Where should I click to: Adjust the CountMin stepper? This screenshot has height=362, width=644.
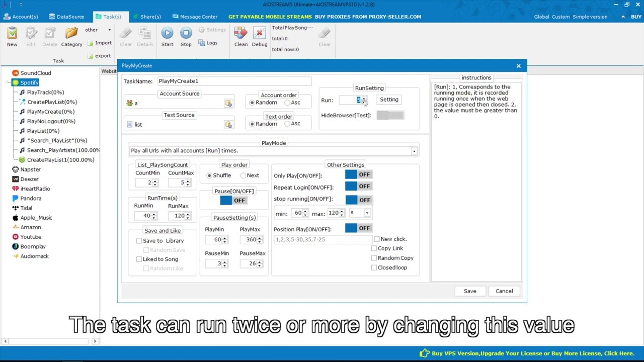[x=155, y=183]
